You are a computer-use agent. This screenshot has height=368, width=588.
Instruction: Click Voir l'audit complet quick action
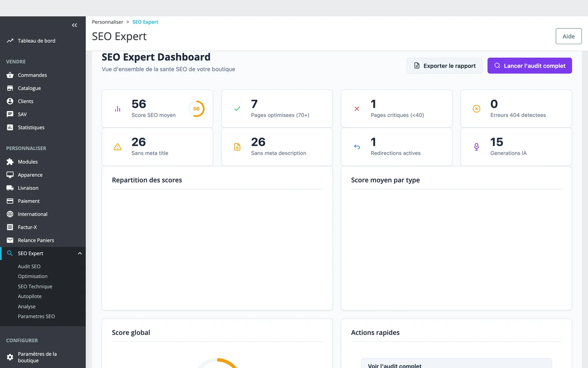click(x=456, y=364)
